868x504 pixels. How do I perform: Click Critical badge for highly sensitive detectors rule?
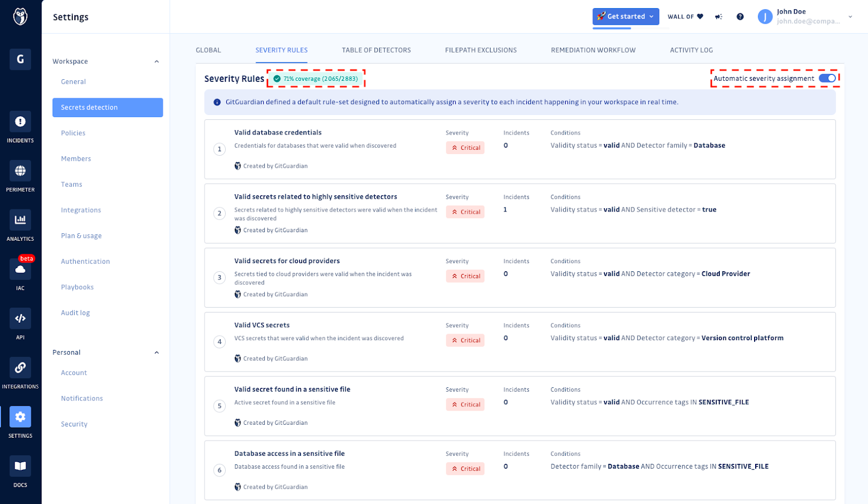tap(465, 212)
